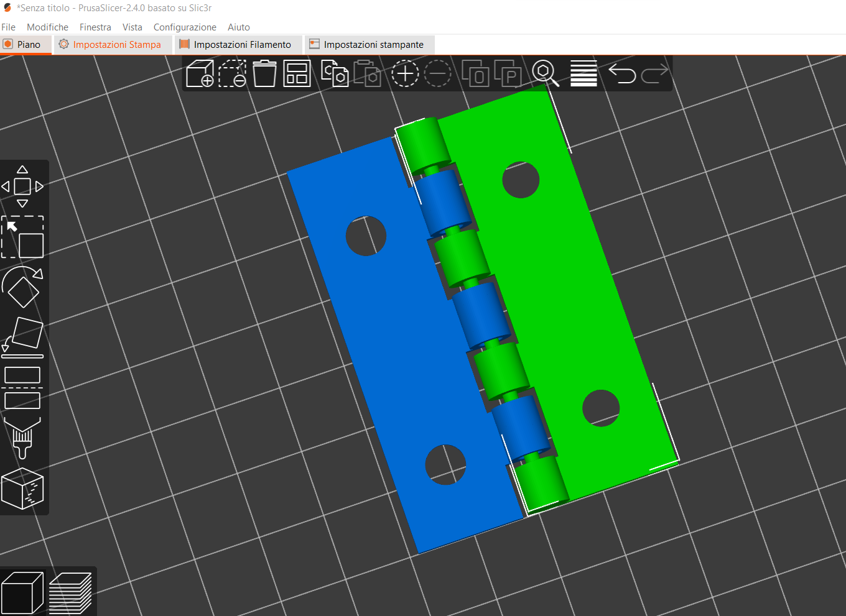Open the Search magnifier tool
The image size is (846, 616).
(546, 73)
